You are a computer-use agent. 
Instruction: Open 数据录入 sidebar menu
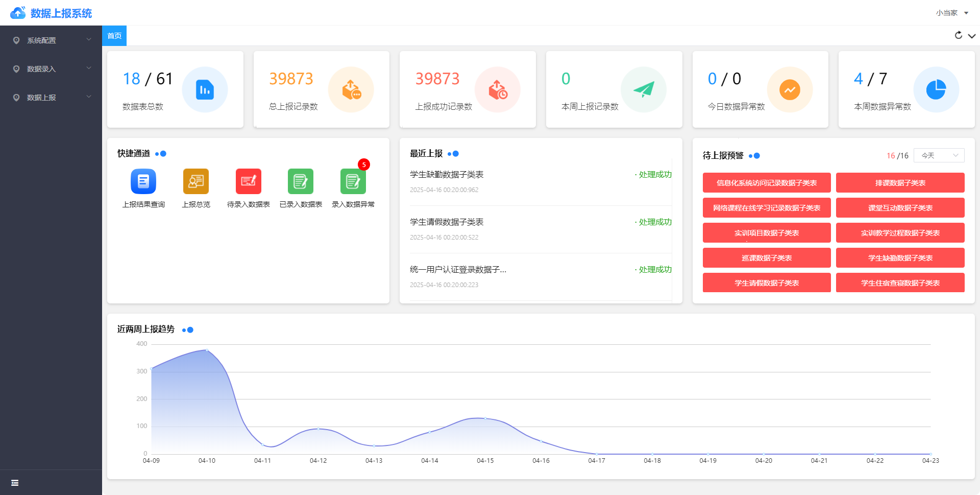pos(51,69)
